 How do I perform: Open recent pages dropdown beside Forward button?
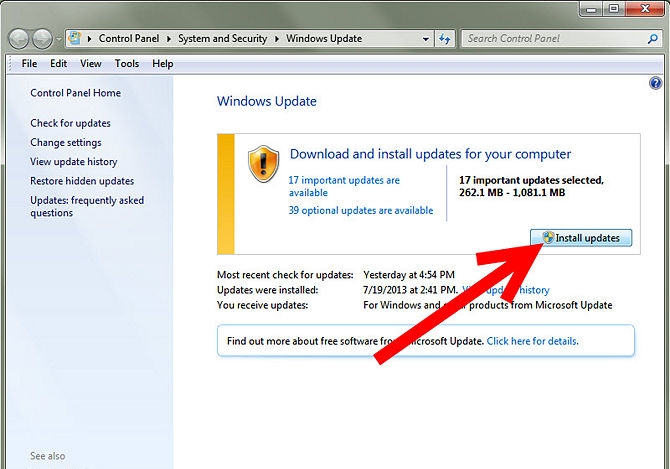coord(59,39)
